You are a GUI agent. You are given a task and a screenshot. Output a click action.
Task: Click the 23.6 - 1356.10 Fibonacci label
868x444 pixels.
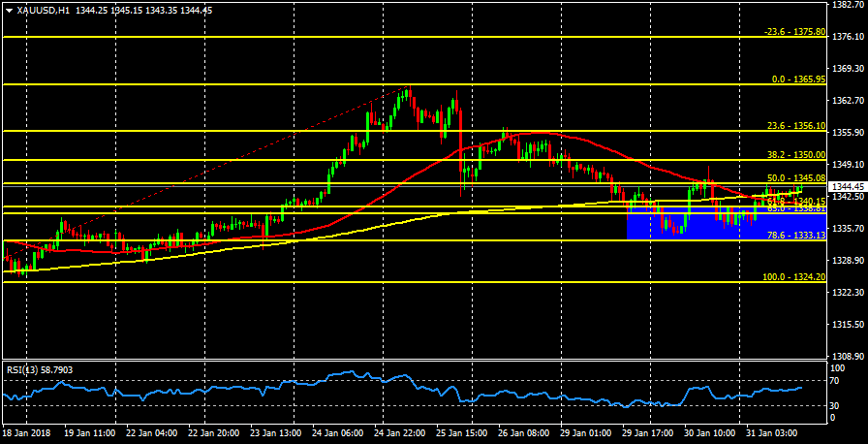795,126
